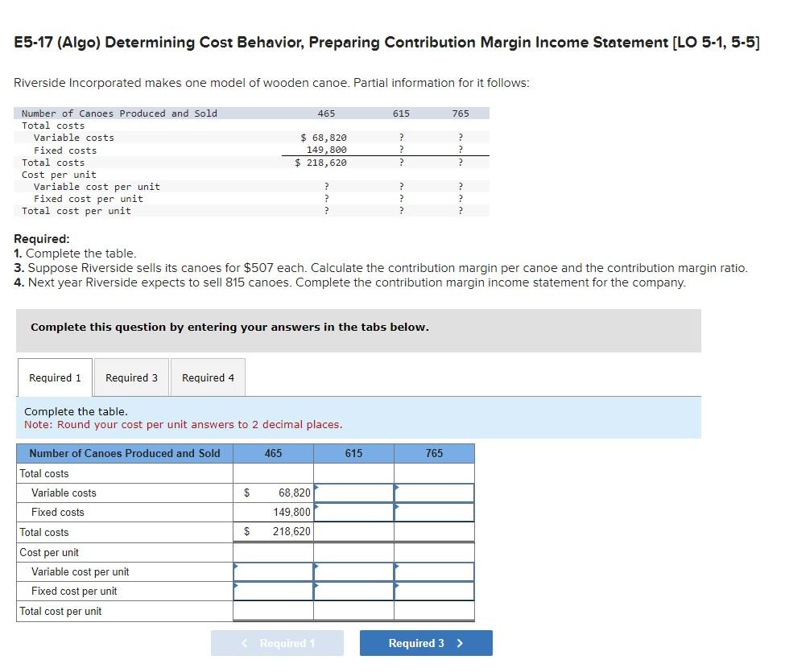
Task: Switch to the Required 3 tab
Action: coord(130,377)
